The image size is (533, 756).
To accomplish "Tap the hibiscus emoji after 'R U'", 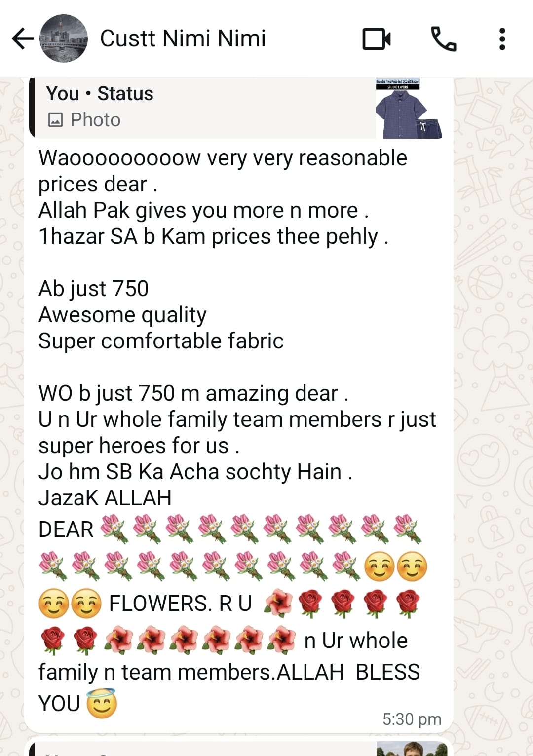I will tap(278, 604).
